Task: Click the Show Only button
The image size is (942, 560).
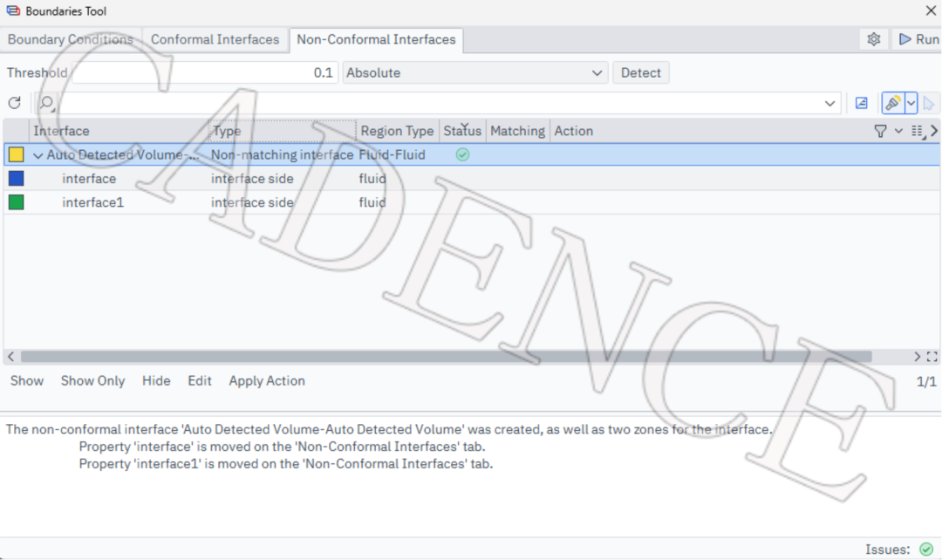Action: click(92, 381)
